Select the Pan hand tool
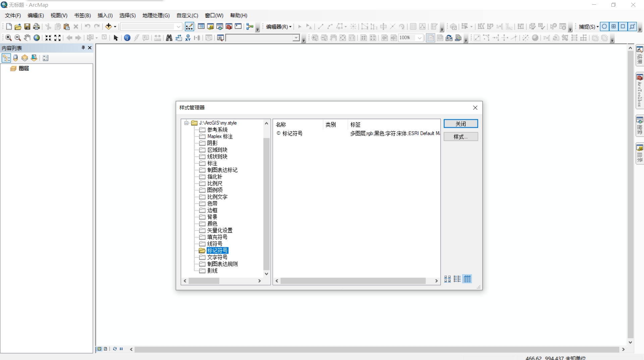The width and height of the screenshot is (644, 360). pos(27,38)
